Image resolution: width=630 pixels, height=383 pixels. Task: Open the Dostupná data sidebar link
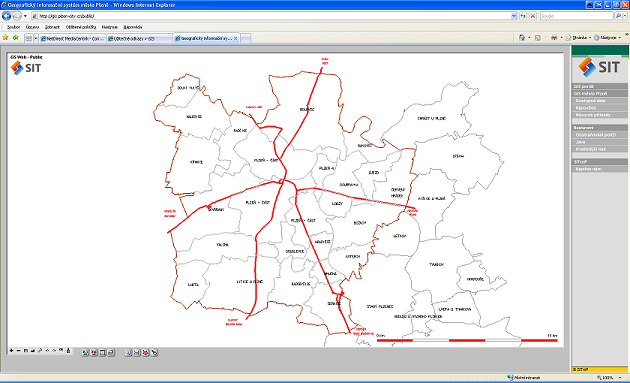coord(600,100)
